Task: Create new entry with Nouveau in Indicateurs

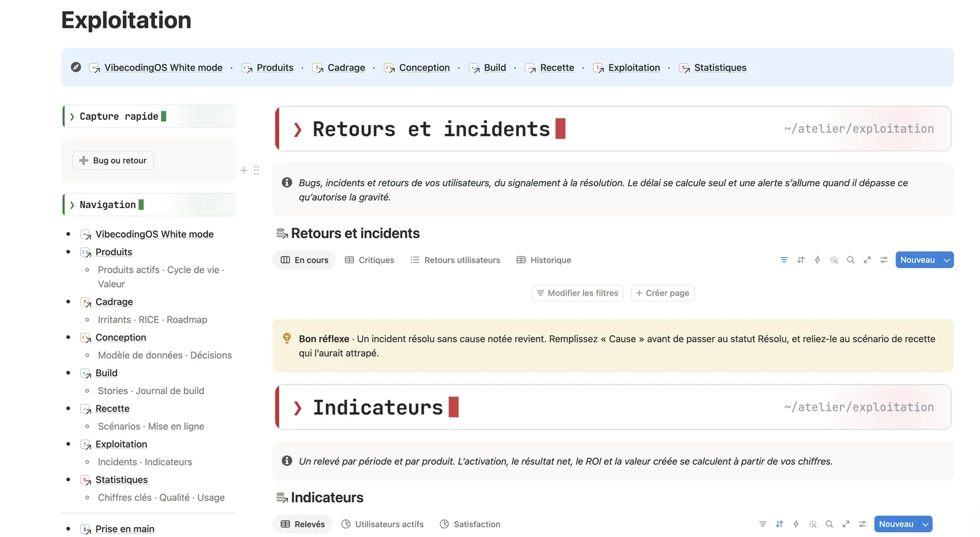Action: (896, 524)
